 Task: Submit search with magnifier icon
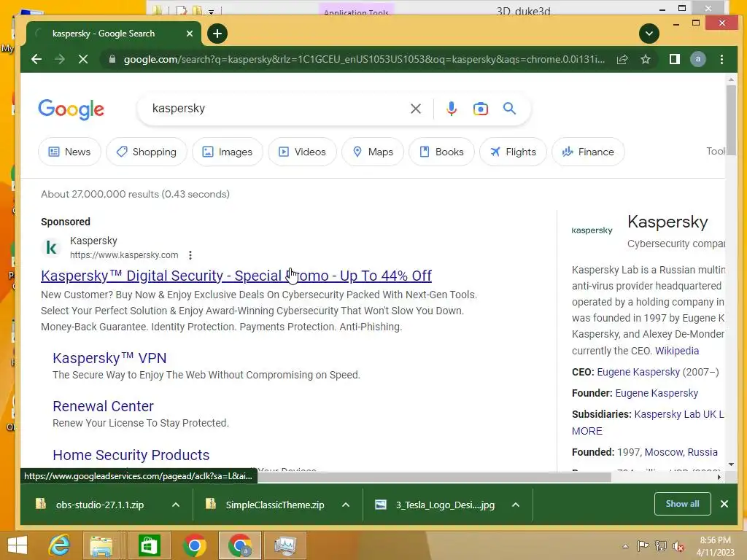pyautogui.click(x=509, y=109)
